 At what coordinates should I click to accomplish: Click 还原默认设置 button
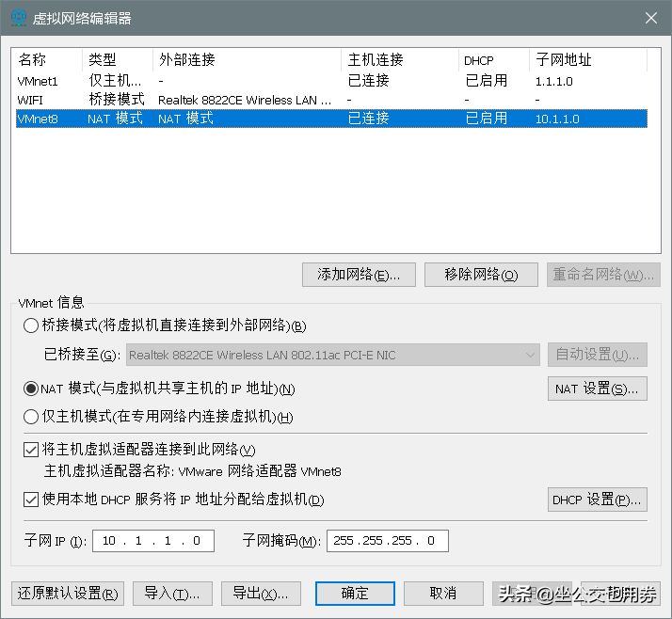68,594
